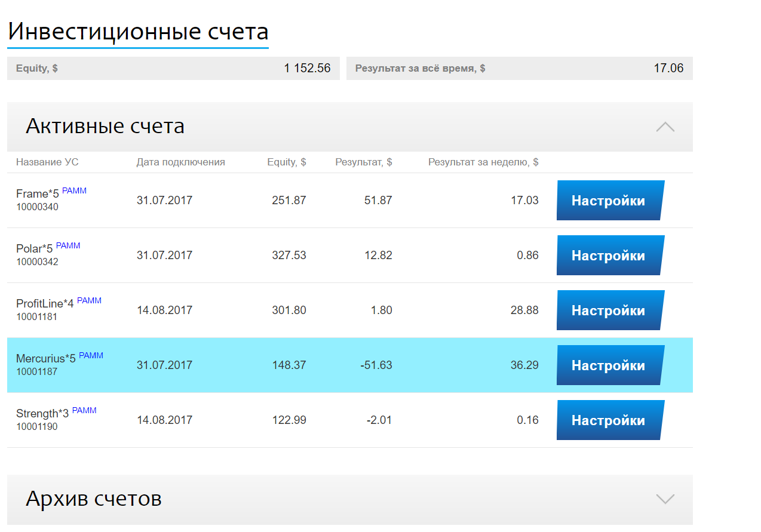Click the Frame*5 connection date 31.07.2017
Screen dimensions: 761x532
pyautogui.click(x=165, y=201)
